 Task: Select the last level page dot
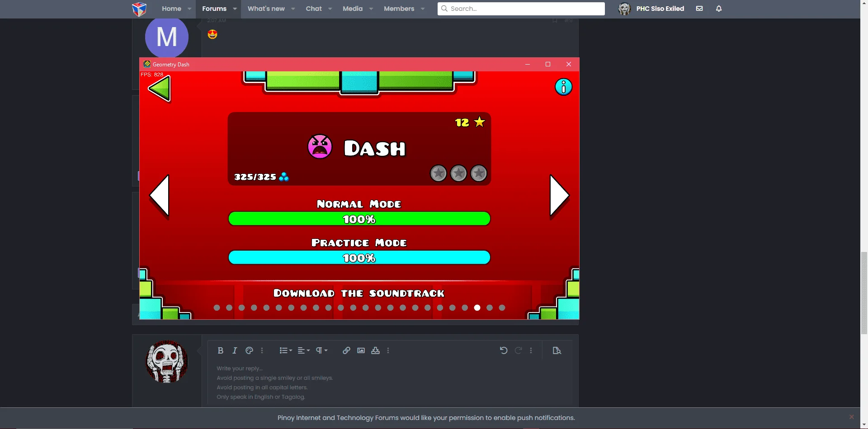(x=502, y=308)
